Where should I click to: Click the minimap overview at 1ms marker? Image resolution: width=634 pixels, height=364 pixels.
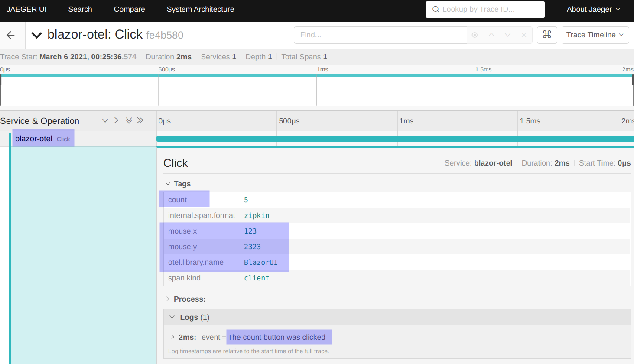pyautogui.click(x=317, y=90)
